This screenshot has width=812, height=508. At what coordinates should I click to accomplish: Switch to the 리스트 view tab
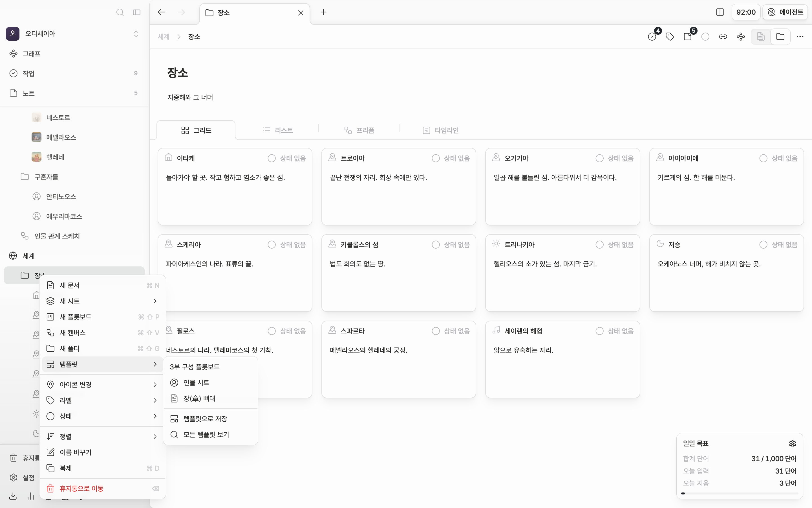pos(277,130)
